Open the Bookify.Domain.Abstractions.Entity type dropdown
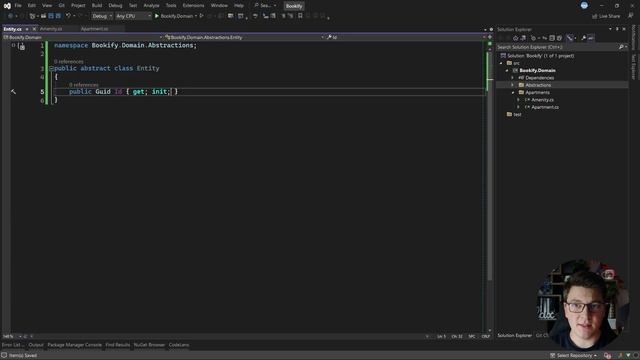Image resolution: width=640 pixels, height=360 pixels. [244, 37]
